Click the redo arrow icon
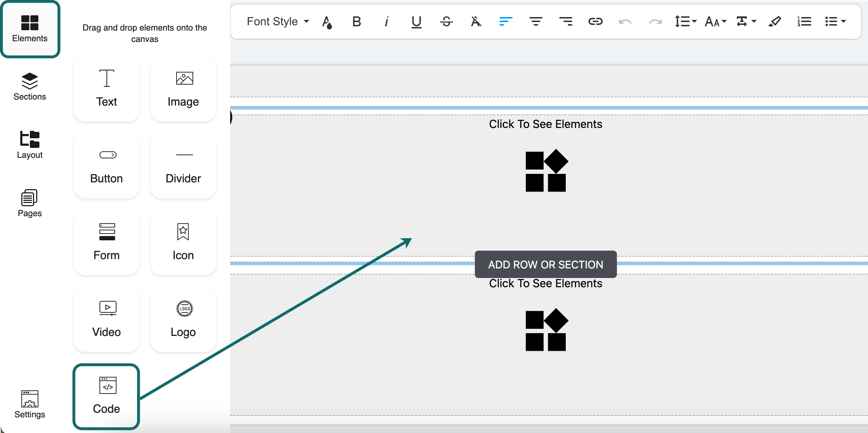 pyautogui.click(x=655, y=22)
